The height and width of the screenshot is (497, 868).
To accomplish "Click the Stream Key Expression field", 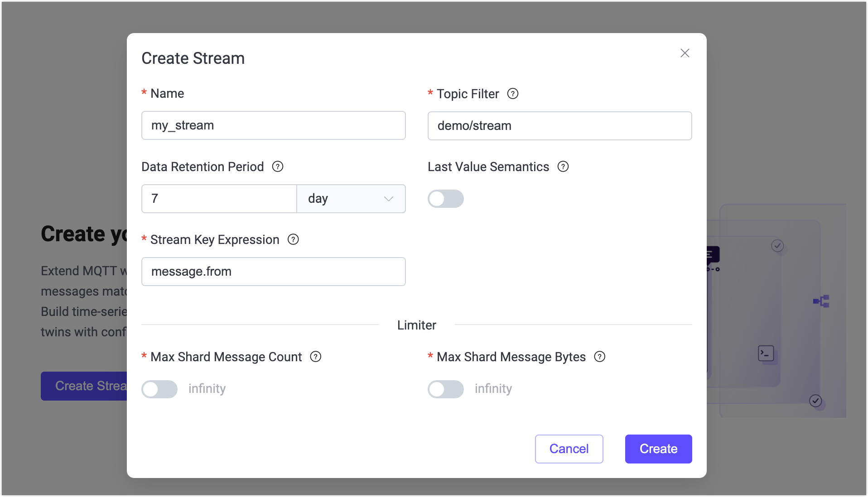I will (x=273, y=271).
